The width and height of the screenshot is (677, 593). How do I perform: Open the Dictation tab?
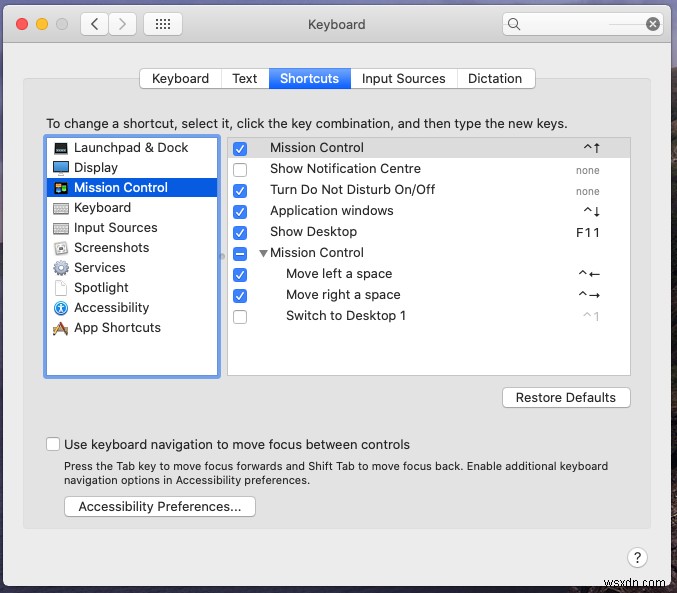(x=495, y=78)
